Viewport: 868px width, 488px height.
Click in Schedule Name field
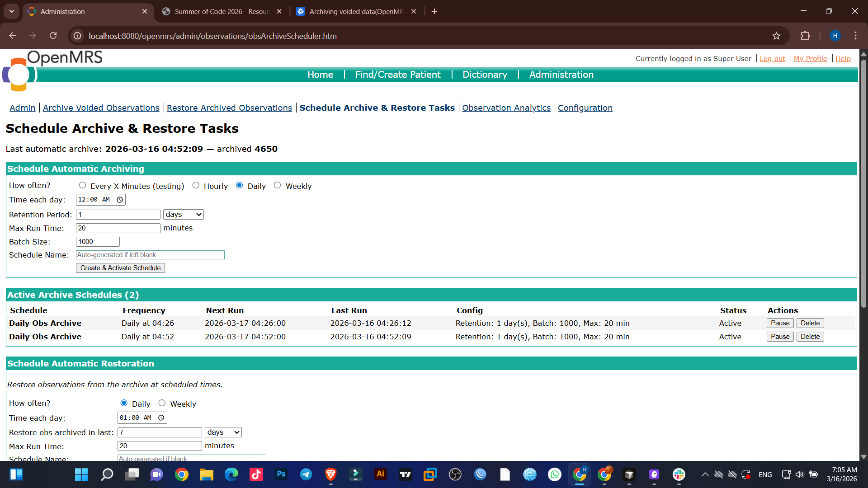coord(150,255)
